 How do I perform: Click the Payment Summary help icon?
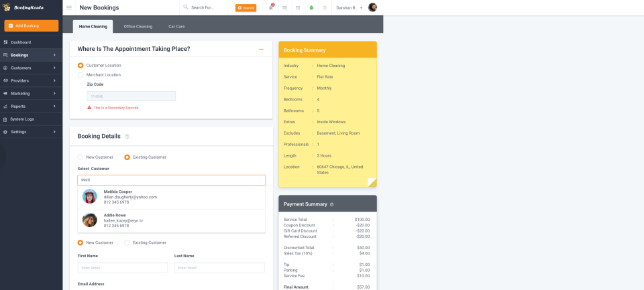(x=332, y=204)
